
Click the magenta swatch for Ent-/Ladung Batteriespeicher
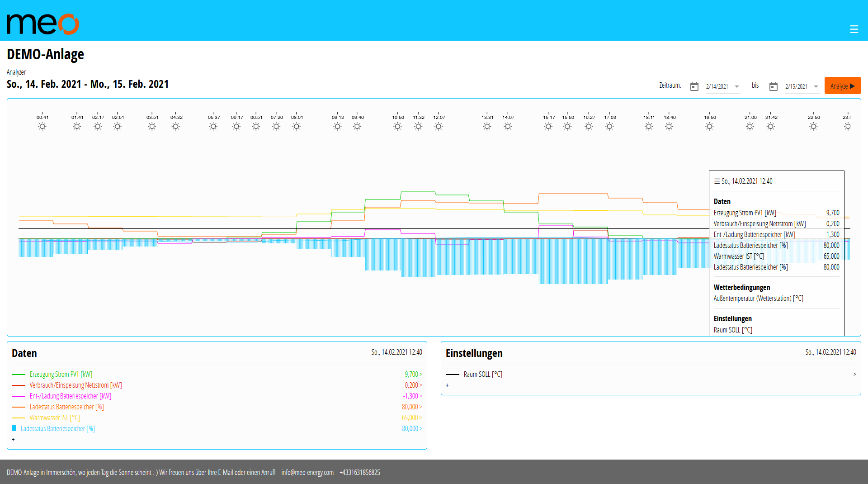18,396
